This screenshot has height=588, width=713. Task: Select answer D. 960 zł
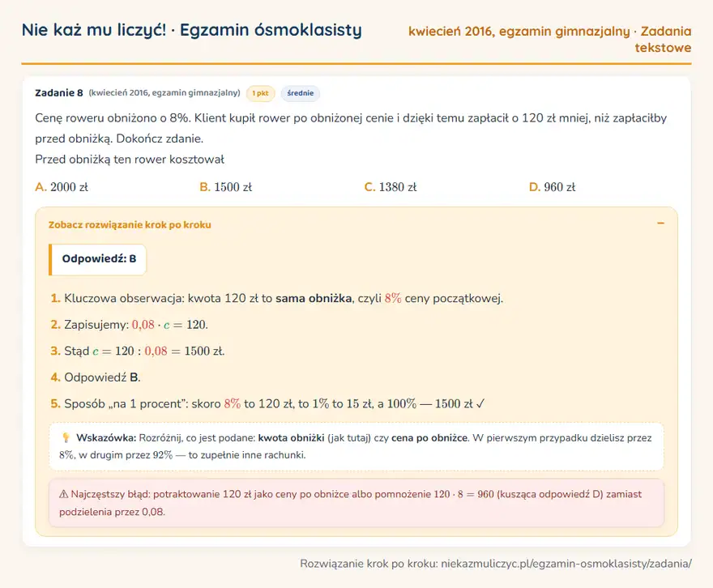553,187
